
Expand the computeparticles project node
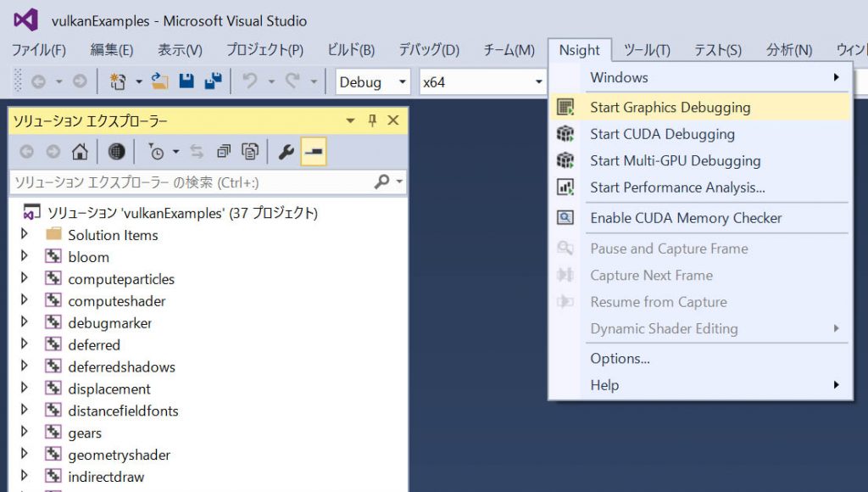25,277
